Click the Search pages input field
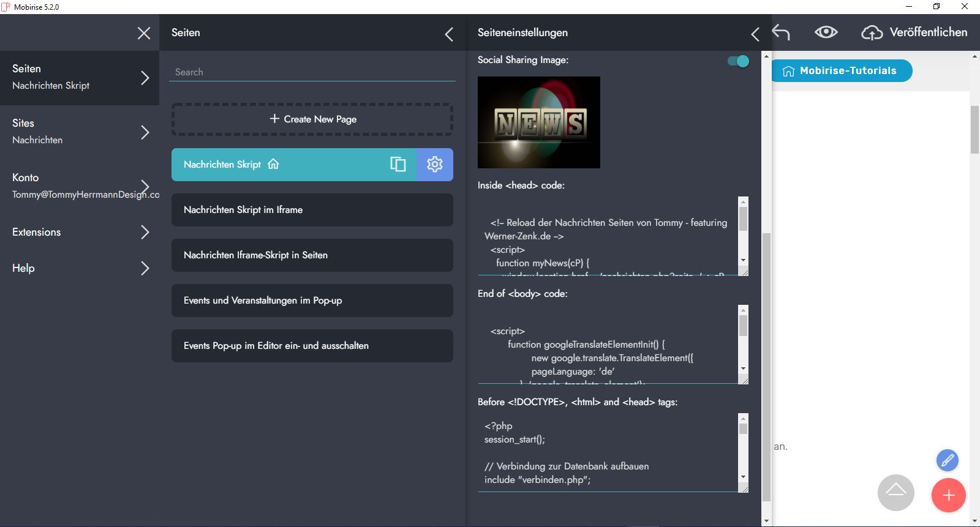 pos(312,72)
